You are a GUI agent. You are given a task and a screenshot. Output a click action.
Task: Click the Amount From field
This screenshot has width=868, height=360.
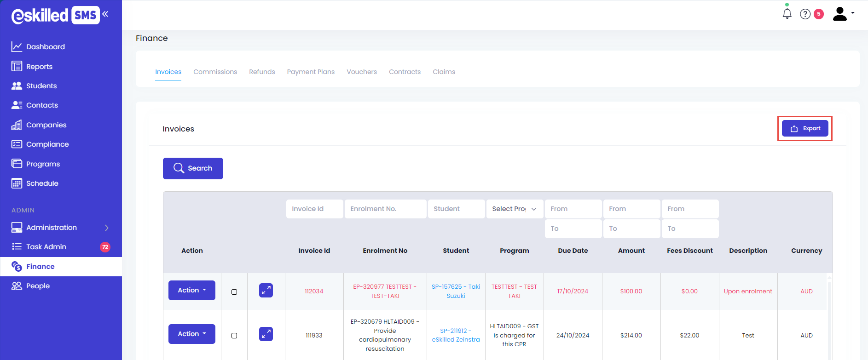pos(632,209)
